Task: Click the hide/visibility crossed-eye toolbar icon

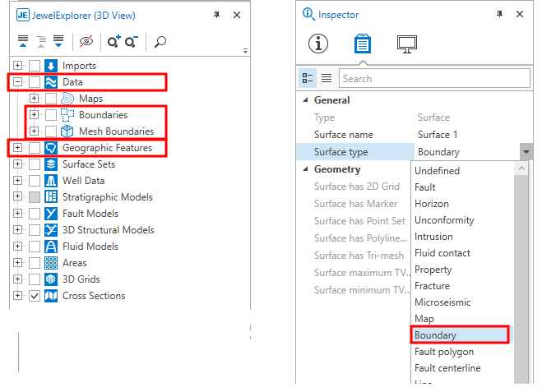Action: click(x=86, y=41)
